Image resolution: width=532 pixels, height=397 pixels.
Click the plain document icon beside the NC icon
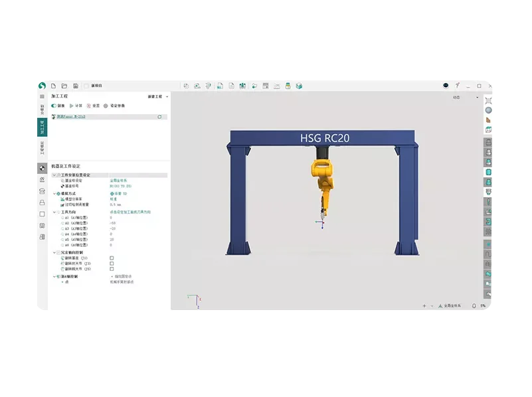click(x=231, y=86)
